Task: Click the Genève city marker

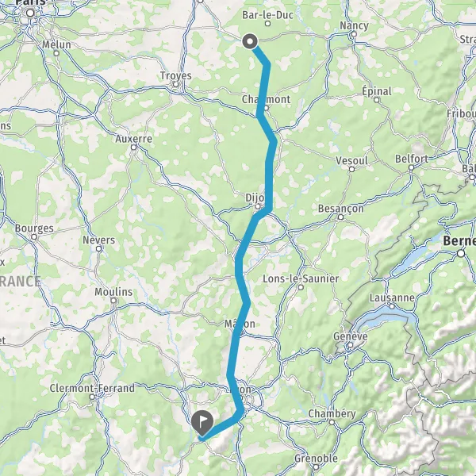Action: click(x=350, y=345)
